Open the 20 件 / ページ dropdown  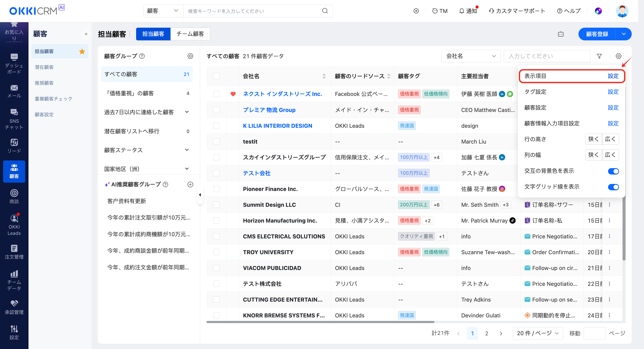(x=537, y=333)
